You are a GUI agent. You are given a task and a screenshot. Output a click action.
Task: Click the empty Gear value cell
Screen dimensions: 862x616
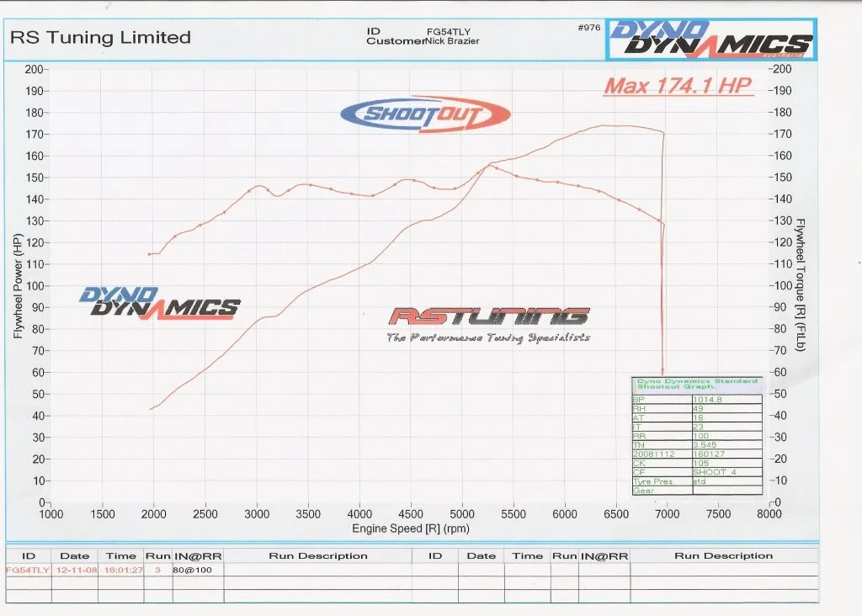point(726,490)
